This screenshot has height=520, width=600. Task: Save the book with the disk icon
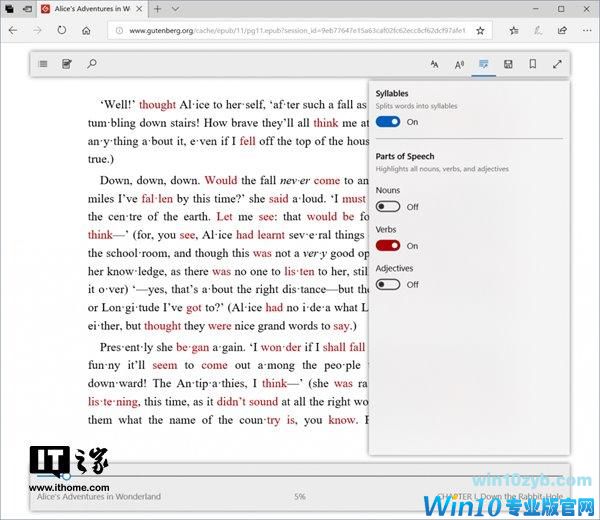tap(508, 64)
